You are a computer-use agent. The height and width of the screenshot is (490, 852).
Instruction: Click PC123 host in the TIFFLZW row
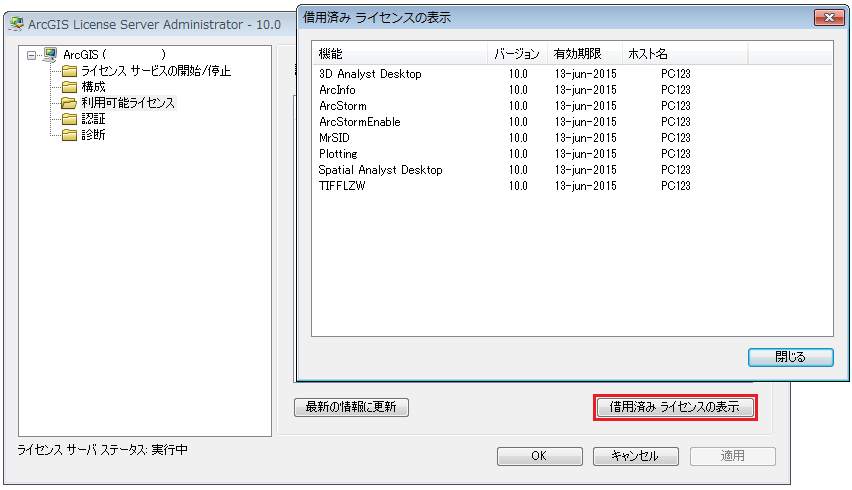[x=675, y=186]
